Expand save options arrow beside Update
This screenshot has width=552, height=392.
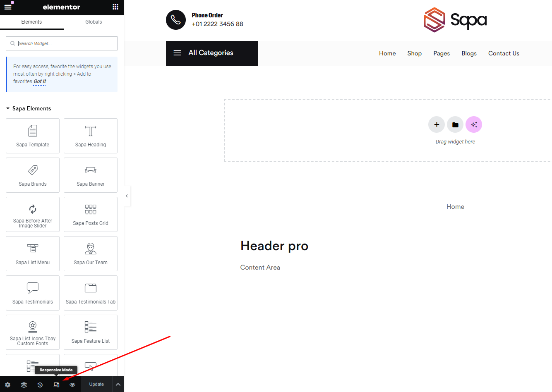[x=118, y=385]
